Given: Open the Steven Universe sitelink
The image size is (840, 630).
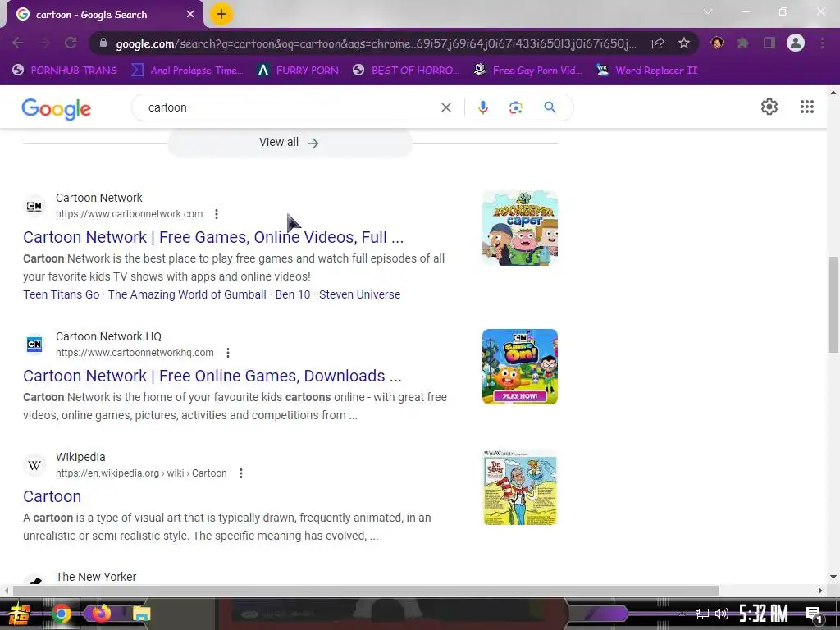Looking at the screenshot, I should point(359,294).
